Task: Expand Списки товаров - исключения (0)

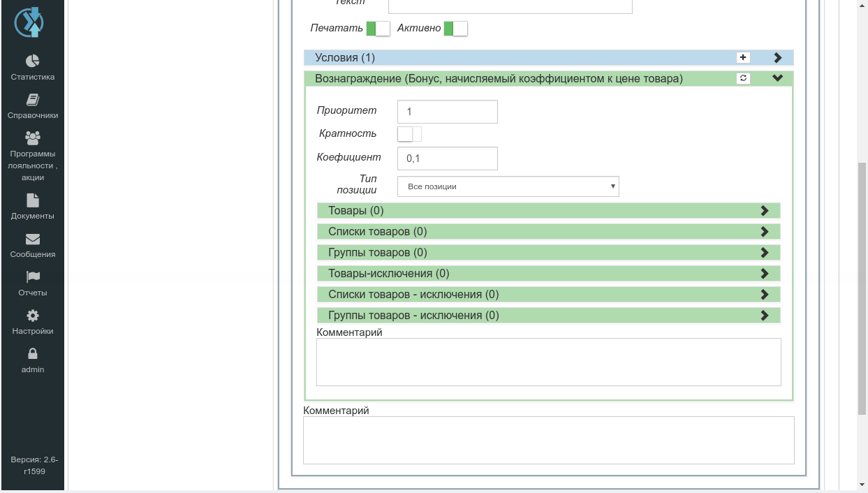Action: (x=549, y=295)
